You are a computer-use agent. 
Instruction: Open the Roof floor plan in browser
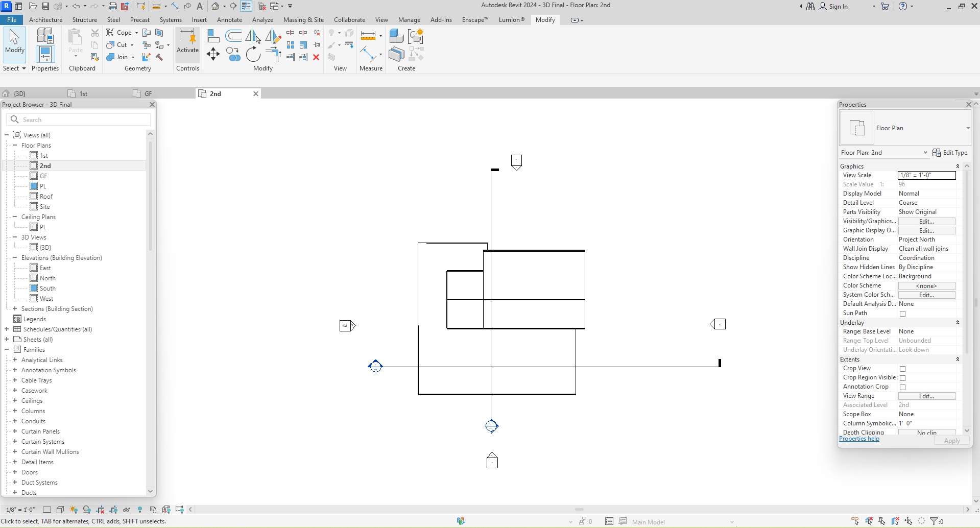(46, 196)
